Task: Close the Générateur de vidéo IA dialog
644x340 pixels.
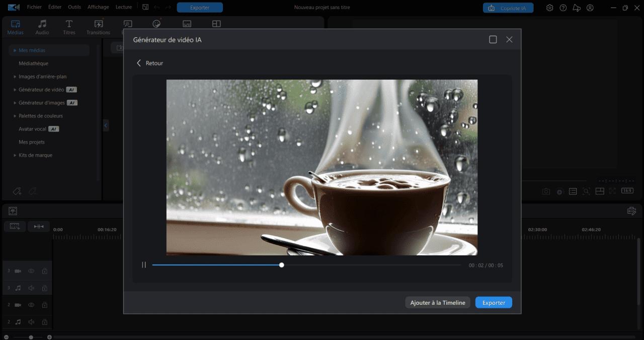Action: (509, 39)
